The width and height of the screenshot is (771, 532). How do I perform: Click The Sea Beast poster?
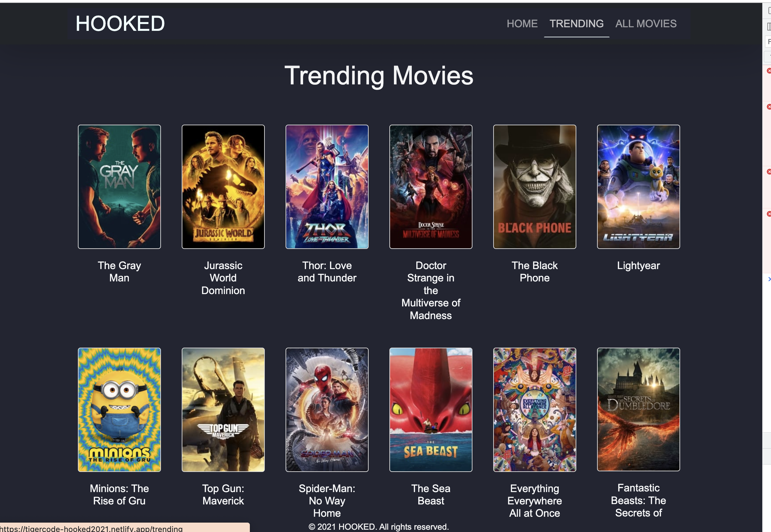pyautogui.click(x=431, y=410)
